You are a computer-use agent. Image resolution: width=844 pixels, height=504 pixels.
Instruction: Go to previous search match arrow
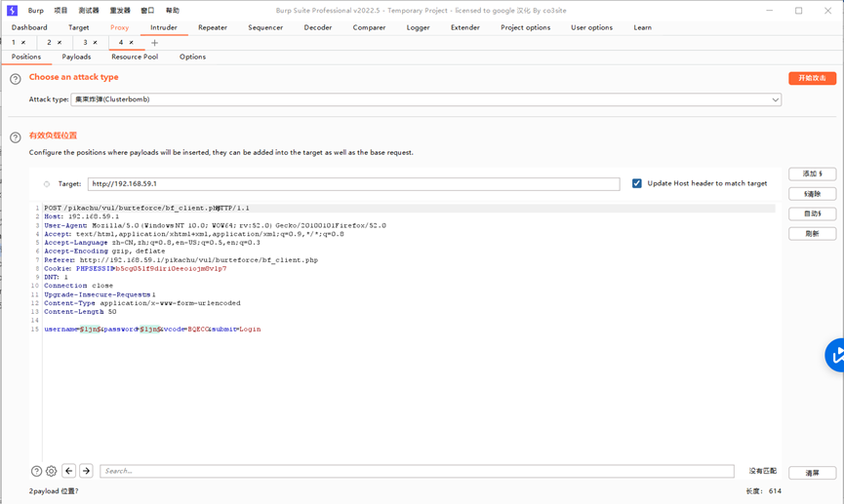click(69, 471)
